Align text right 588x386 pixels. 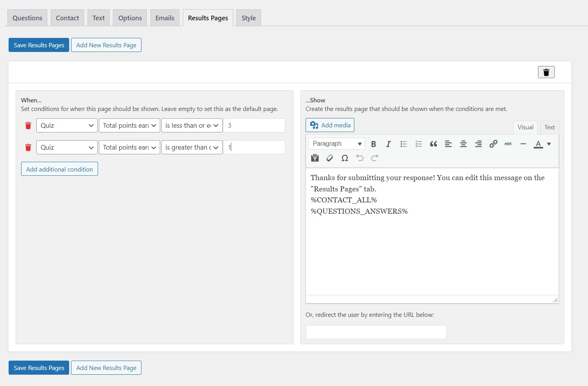click(x=478, y=144)
